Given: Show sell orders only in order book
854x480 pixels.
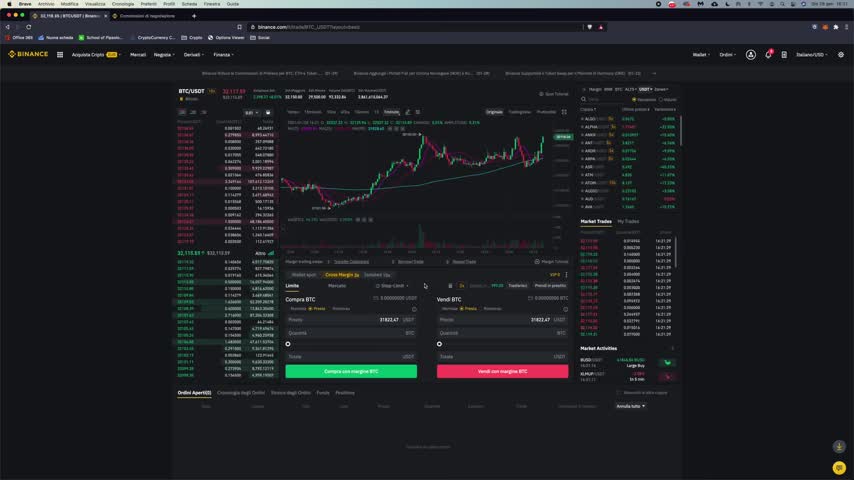Looking at the screenshot, I should click(x=204, y=112).
